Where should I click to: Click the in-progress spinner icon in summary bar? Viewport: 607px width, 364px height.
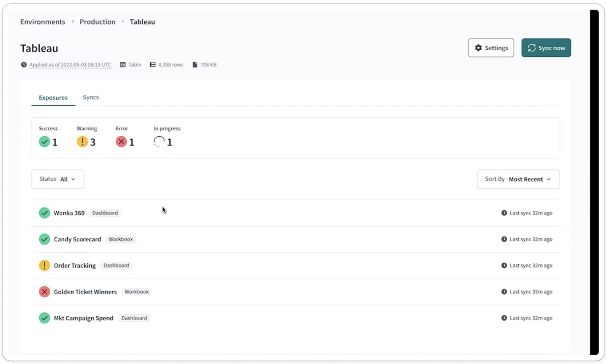[159, 141]
